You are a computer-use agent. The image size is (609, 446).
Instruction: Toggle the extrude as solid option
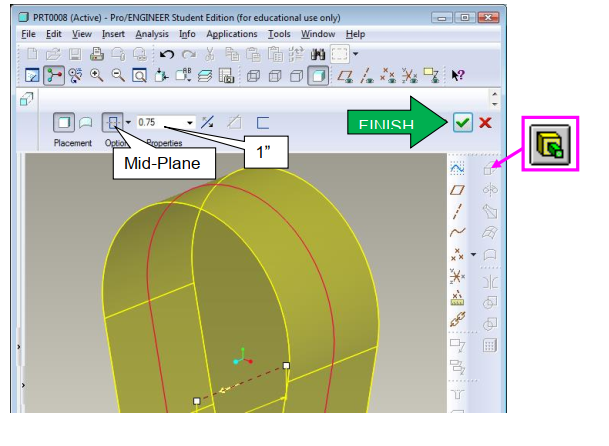tap(64, 122)
